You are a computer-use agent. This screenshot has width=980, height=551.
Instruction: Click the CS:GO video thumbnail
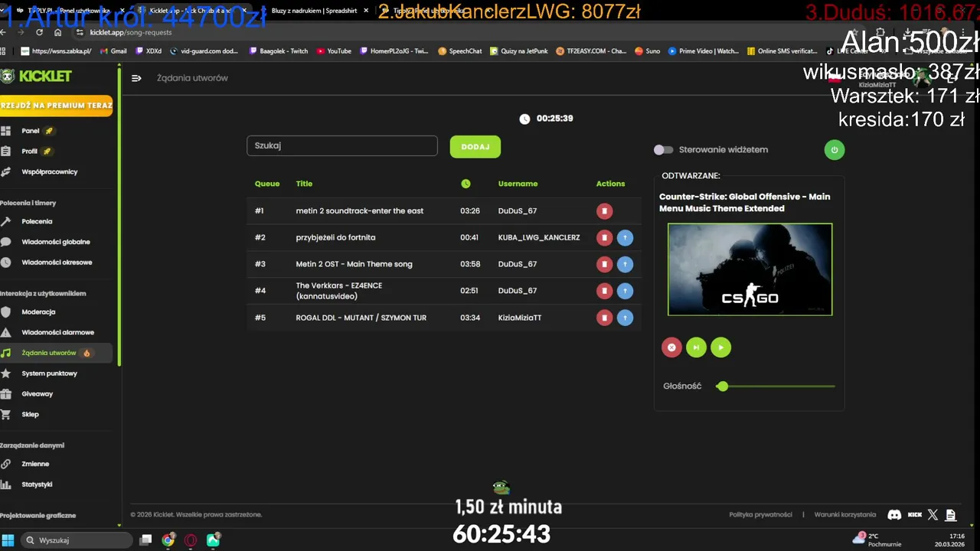tap(750, 269)
